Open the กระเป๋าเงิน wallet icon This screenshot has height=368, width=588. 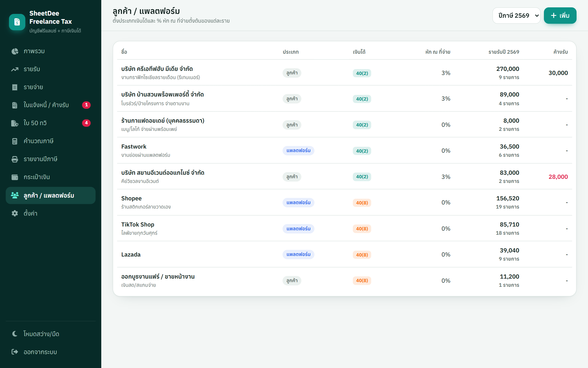tap(15, 177)
